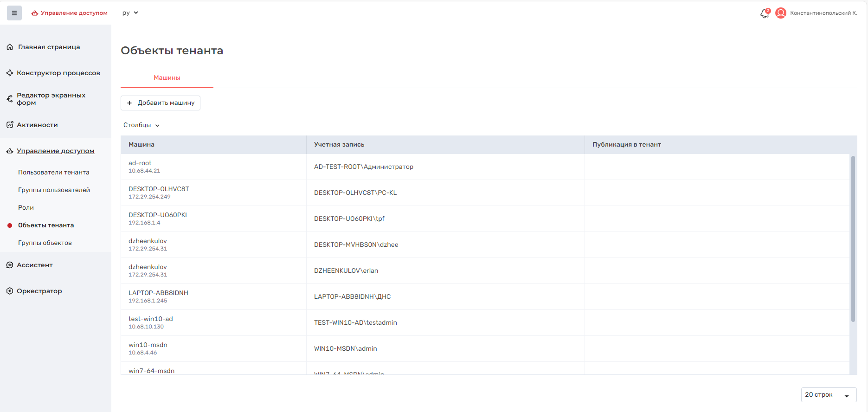Click the Конструктор процессов icon

pos(10,73)
